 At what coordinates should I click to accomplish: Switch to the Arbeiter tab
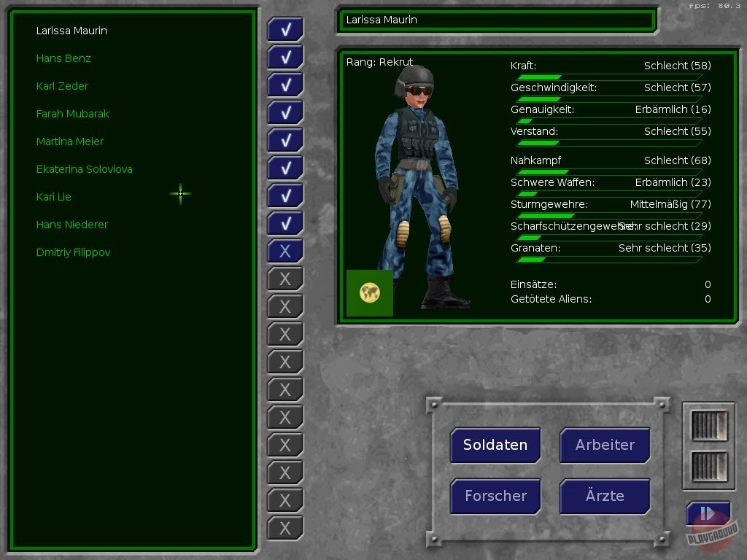click(605, 445)
